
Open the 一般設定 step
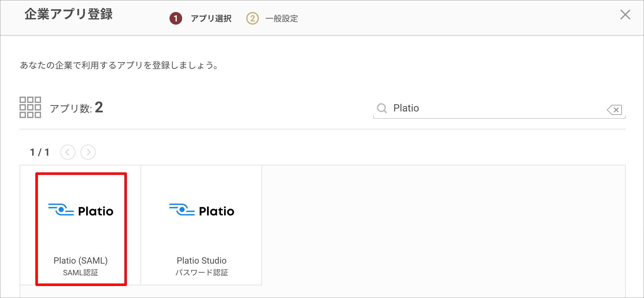282,19
